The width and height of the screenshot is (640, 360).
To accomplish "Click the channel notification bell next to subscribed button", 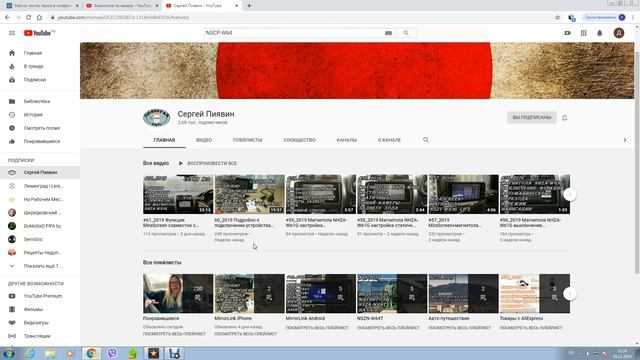I will coord(564,118).
